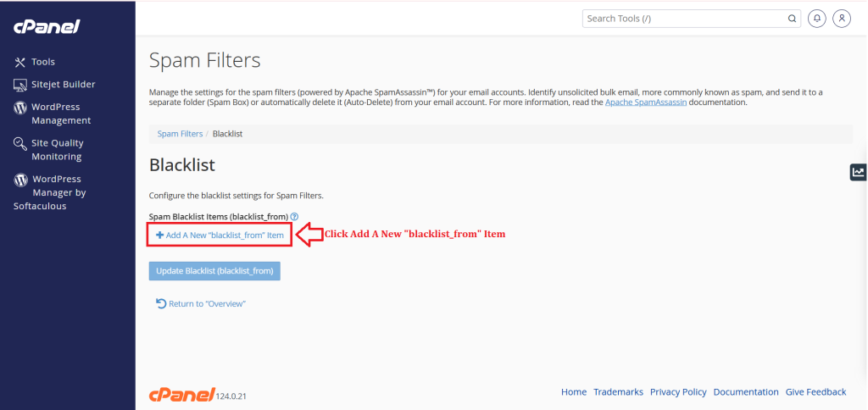Screen dimensions: 868x410
Task: Click the Give Feedback footer link
Action: (816, 391)
